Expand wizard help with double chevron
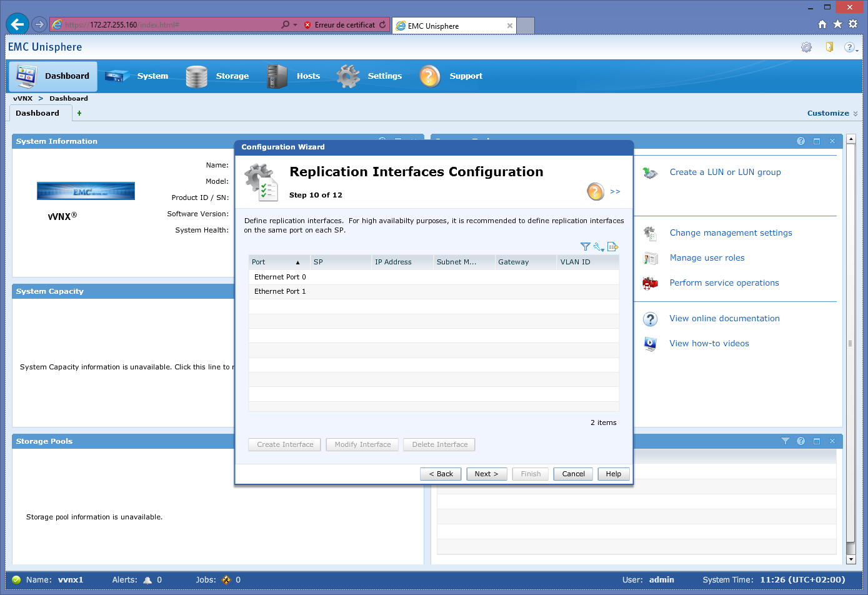This screenshot has height=595, width=868. 615,191
